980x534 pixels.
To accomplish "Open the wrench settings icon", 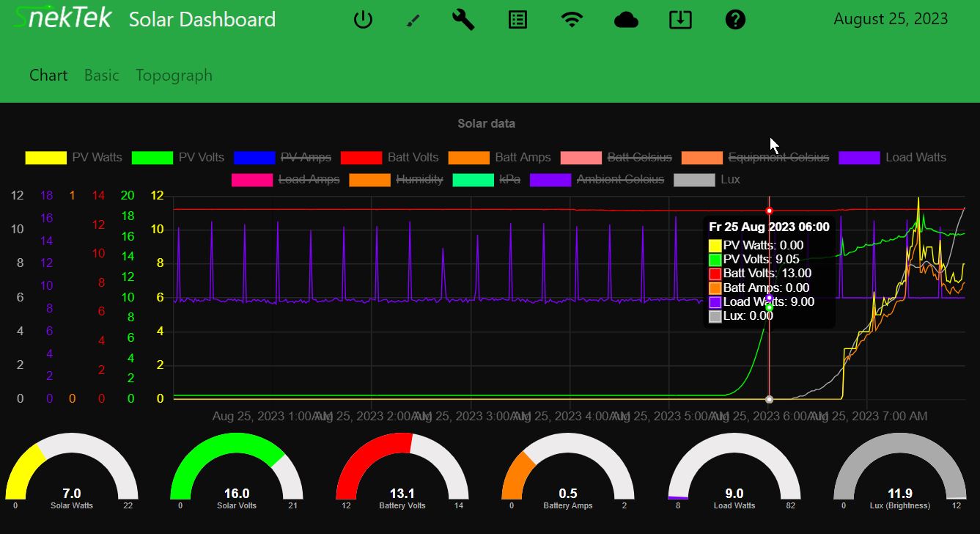I will pos(463,20).
